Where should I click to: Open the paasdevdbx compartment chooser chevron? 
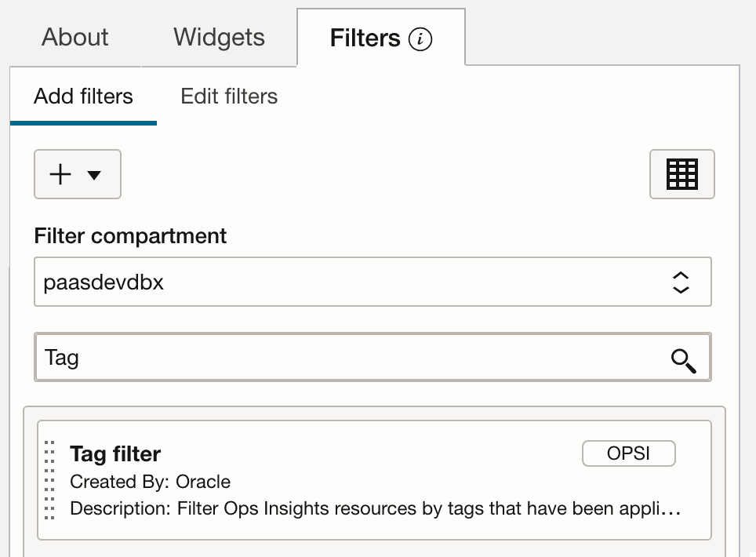(681, 282)
